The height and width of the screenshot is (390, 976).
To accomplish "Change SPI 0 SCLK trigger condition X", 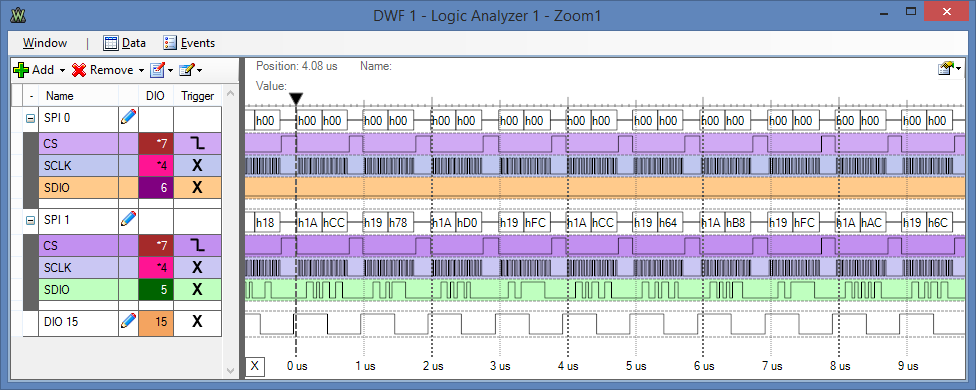I will coord(197,165).
